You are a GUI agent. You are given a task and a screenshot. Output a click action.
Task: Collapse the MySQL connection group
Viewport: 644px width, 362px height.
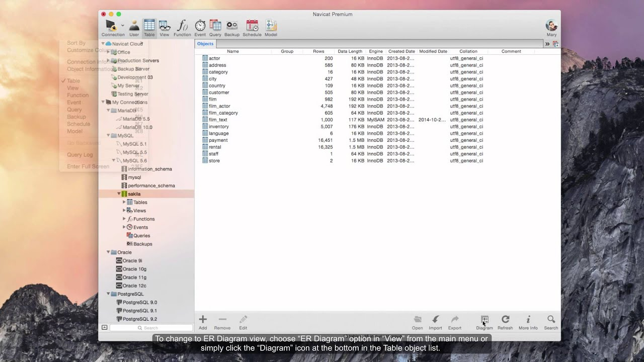[108, 136]
